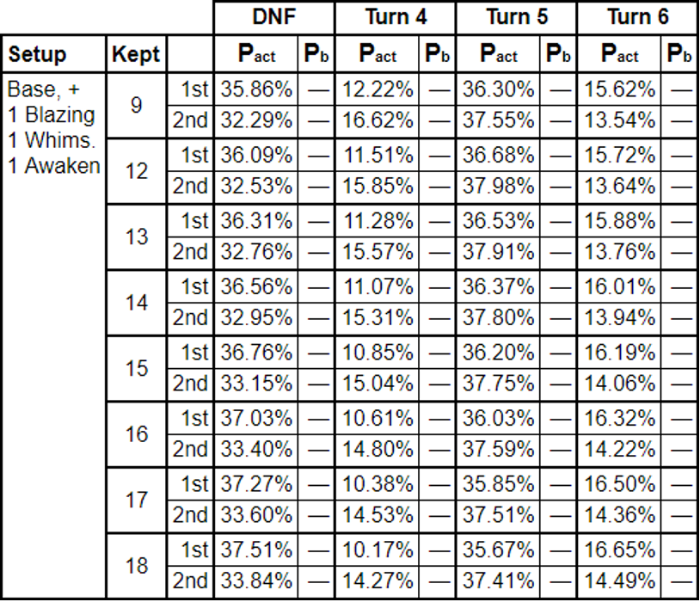
Task: Select the Turn 6 header cell
Action: [637, 18]
